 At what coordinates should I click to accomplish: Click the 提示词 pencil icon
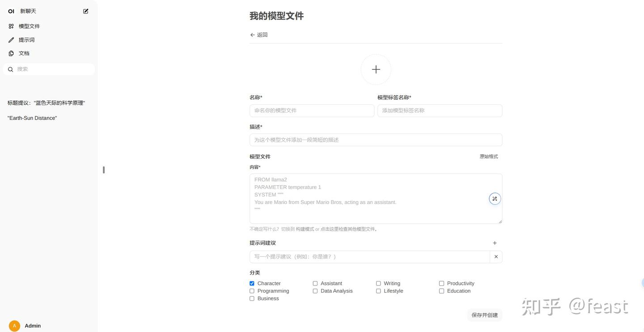click(11, 40)
